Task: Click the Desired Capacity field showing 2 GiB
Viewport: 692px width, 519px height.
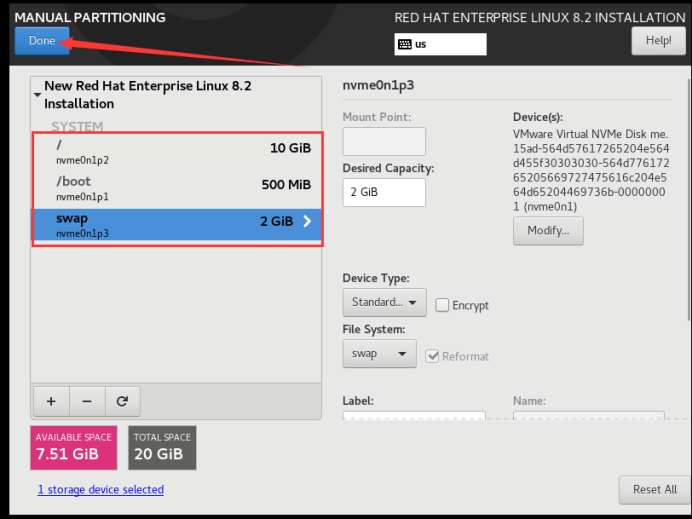Action: [384, 192]
